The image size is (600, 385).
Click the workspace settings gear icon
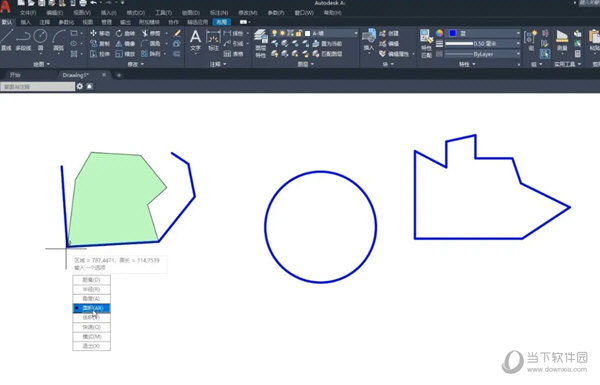pyautogui.click(x=80, y=86)
